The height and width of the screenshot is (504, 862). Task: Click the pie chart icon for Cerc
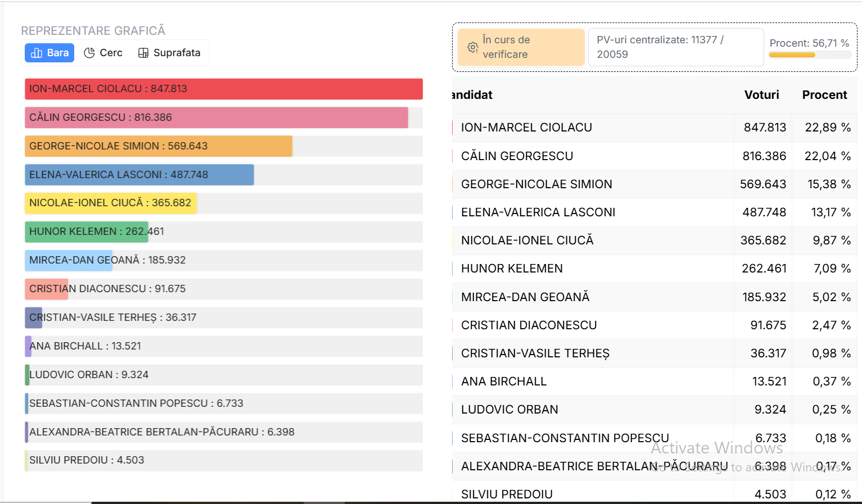click(x=89, y=53)
